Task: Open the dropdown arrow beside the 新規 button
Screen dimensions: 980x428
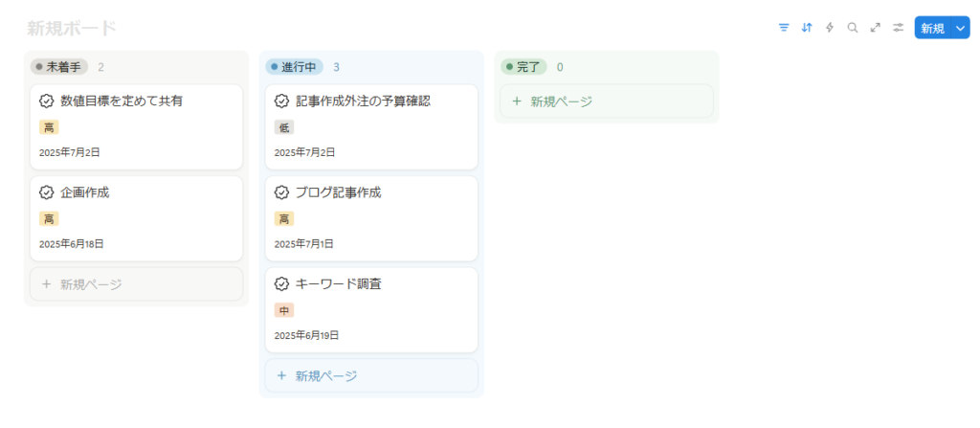Action: point(960,29)
